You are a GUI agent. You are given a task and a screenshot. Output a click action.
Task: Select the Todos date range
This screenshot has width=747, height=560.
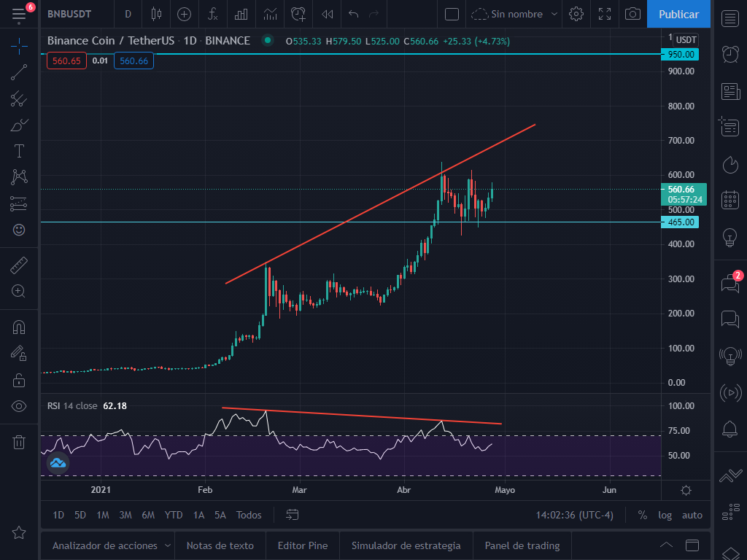tap(249, 515)
